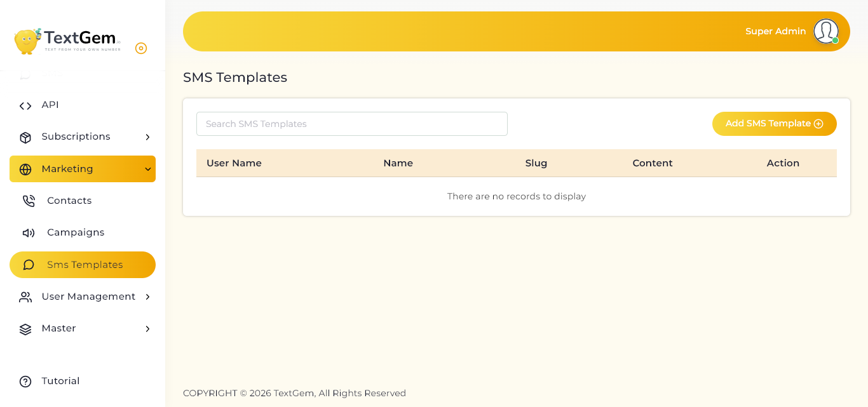Click the Super Admin user name
868x407 pixels.
click(x=775, y=31)
